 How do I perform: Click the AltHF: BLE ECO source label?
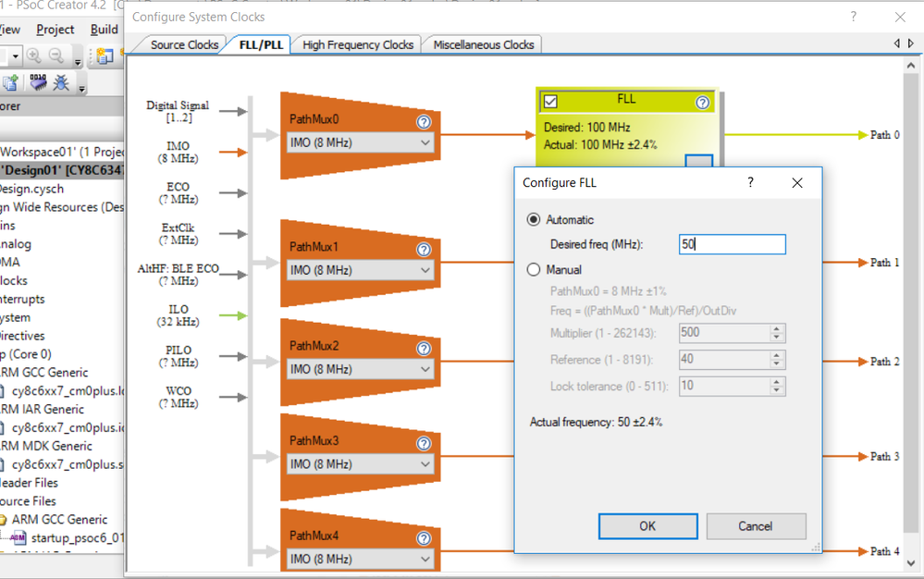tap(178, 275)
